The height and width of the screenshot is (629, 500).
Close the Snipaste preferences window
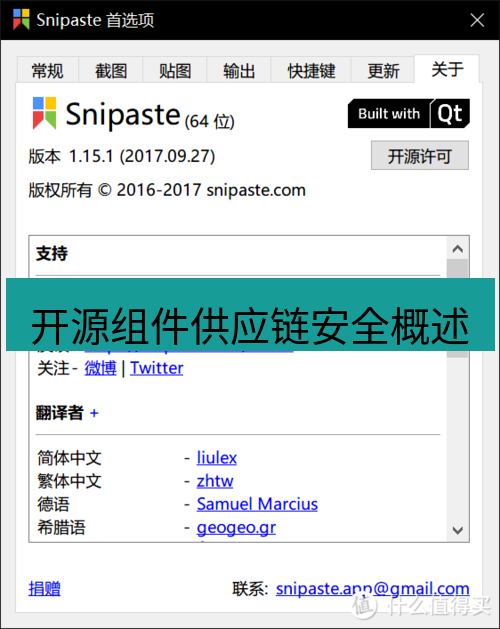(477, 20)
